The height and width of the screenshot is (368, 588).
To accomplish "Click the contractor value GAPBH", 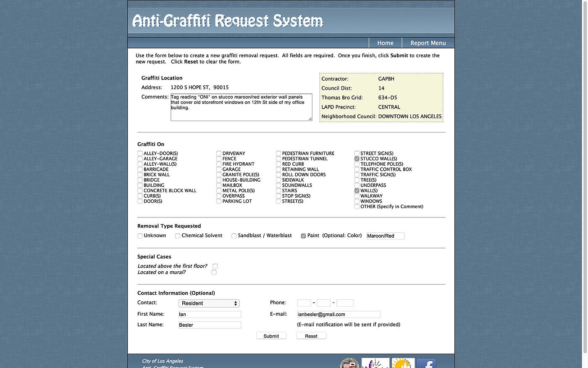I will (386, 79).
